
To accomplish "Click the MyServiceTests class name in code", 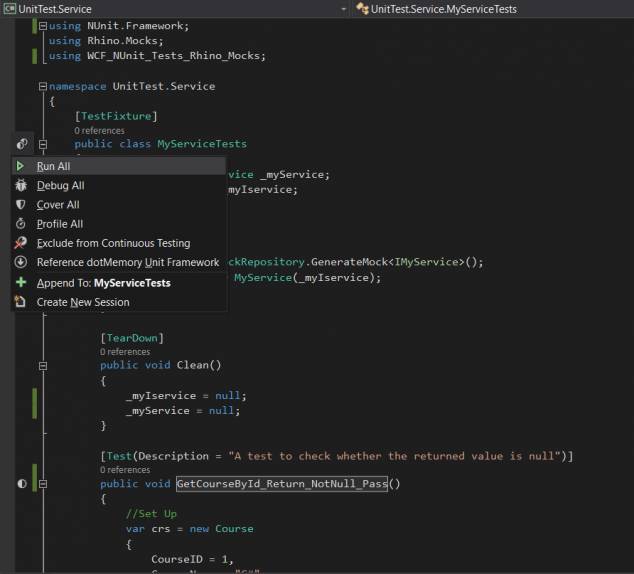I will (x=202, y=144).
